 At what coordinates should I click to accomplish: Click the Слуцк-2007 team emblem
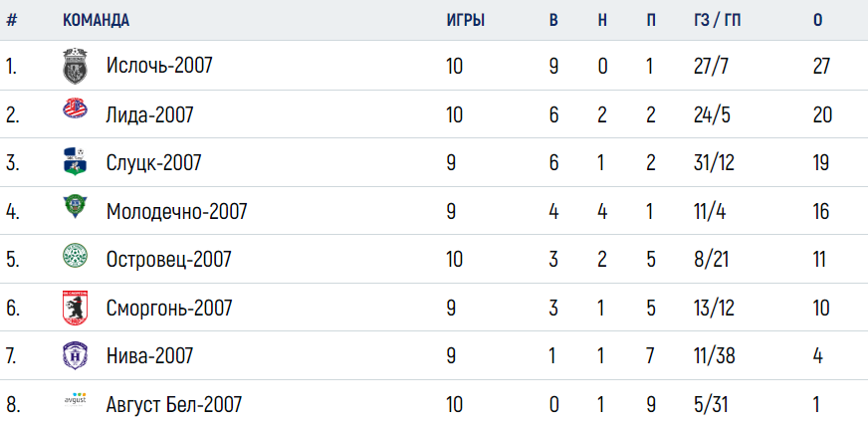(x=75, y=161)
